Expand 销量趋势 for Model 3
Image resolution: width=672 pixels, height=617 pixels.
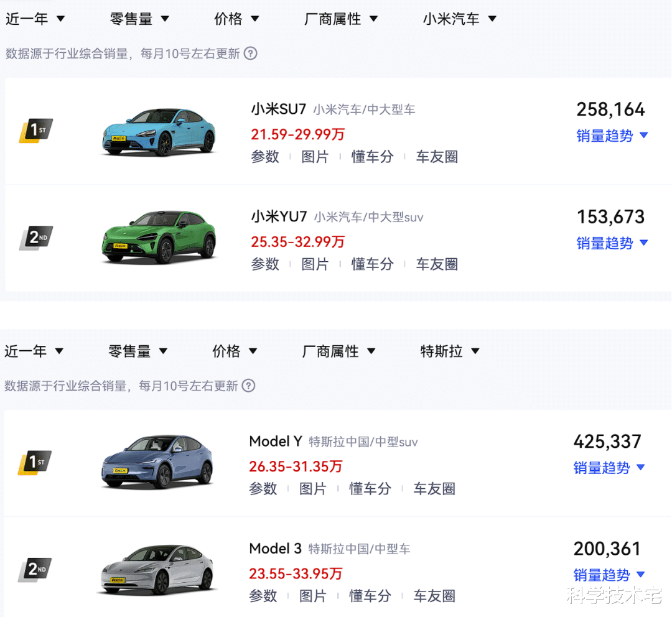[609, 575]
